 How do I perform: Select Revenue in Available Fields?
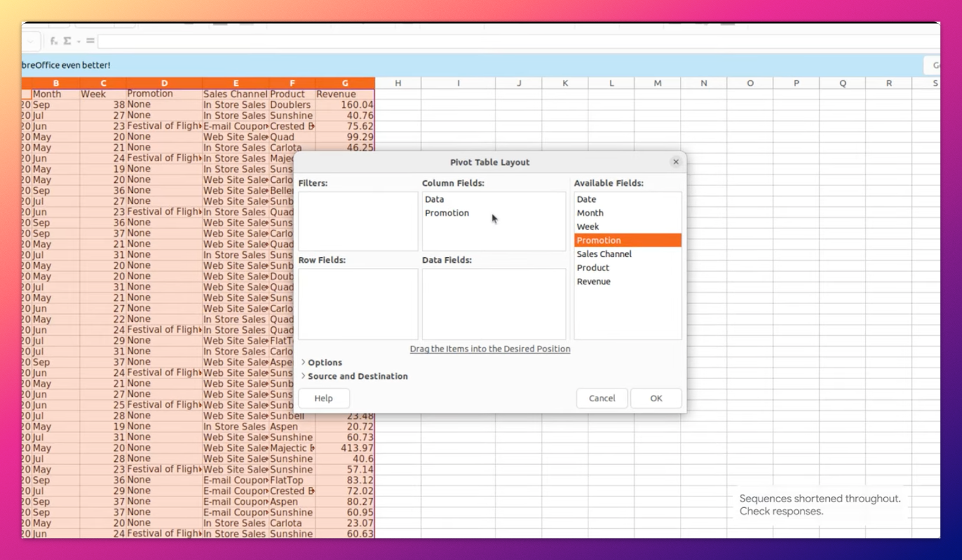(x=593, y=282)
